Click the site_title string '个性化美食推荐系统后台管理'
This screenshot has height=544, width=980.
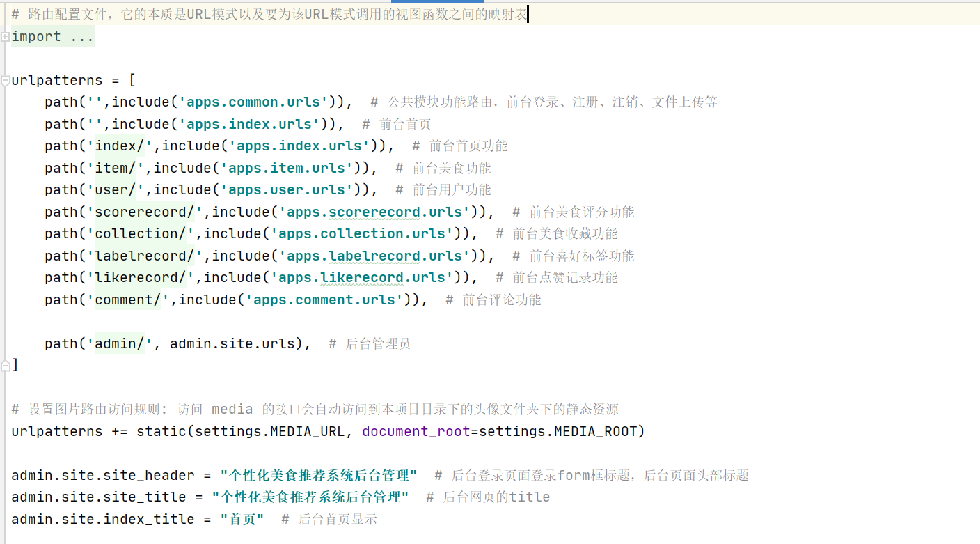tap(310, 497)
